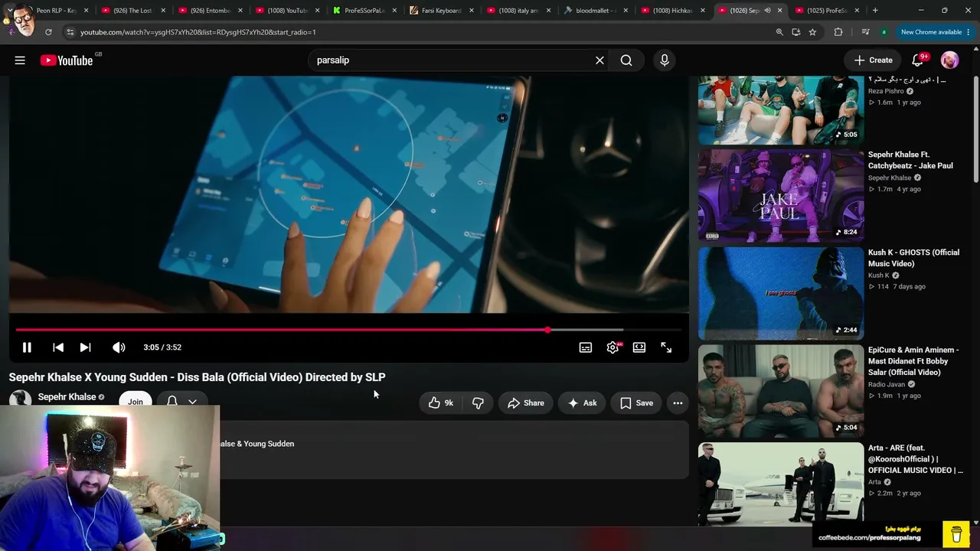This screenshot has width=980, height=551.
Task: Reload the page
Action: [48, 32]
